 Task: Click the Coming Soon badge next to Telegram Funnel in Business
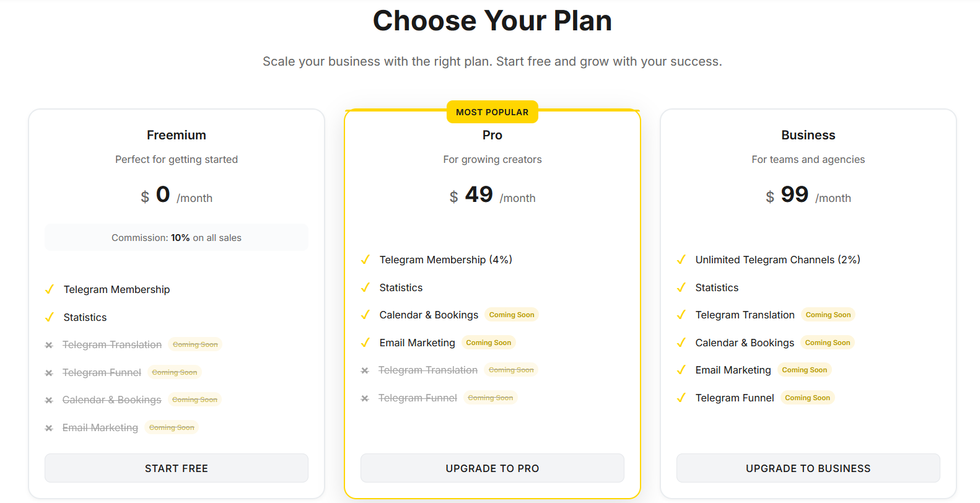tap(807, 397)
